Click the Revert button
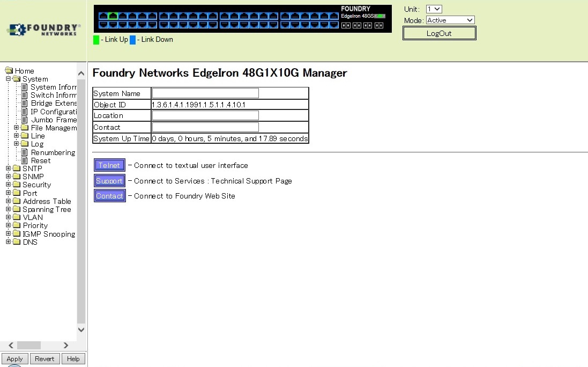 [44, 359]
